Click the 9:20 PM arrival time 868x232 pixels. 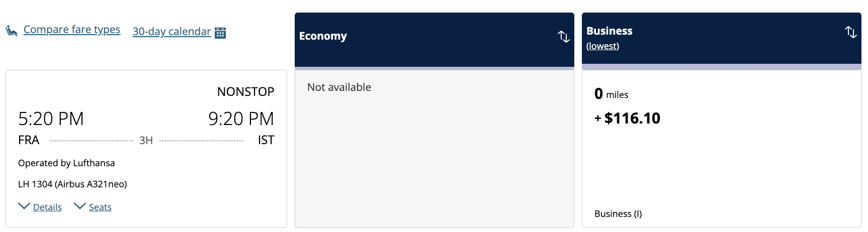241,119
